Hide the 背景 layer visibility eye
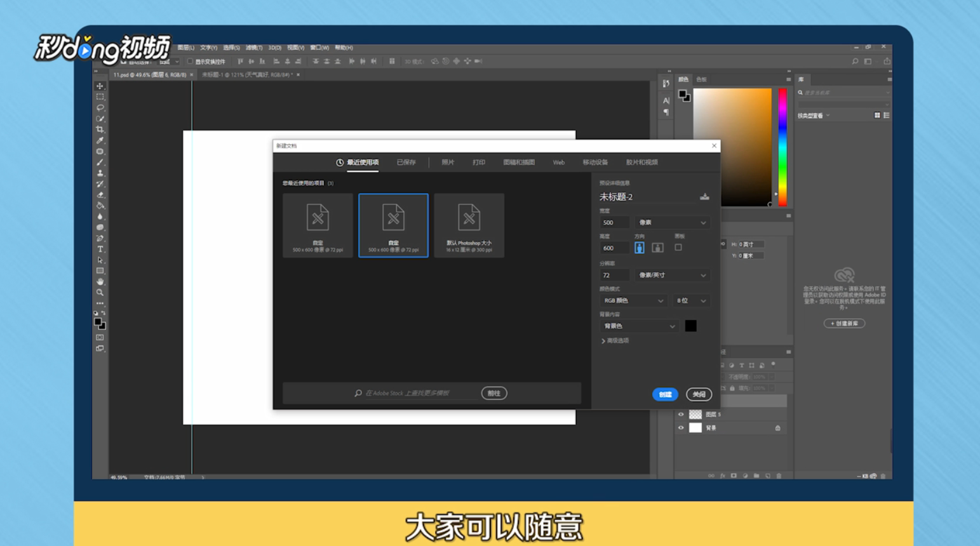Image resolution: width=980 pixels, height=546 pixels. coord(681,428)
